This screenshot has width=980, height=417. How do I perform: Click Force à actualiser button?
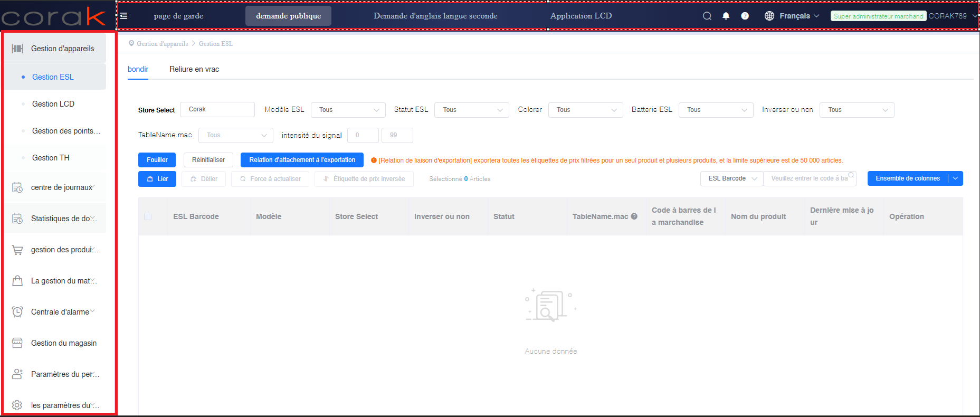(270, 179)
